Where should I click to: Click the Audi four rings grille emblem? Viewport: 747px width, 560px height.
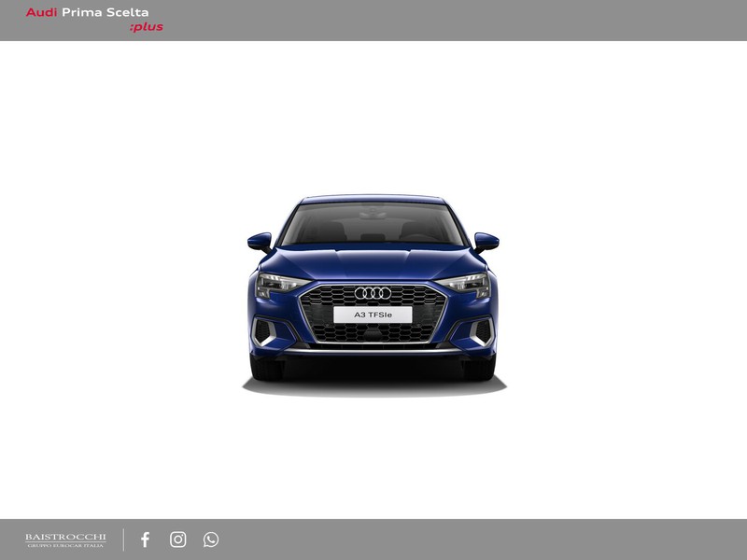373,293
